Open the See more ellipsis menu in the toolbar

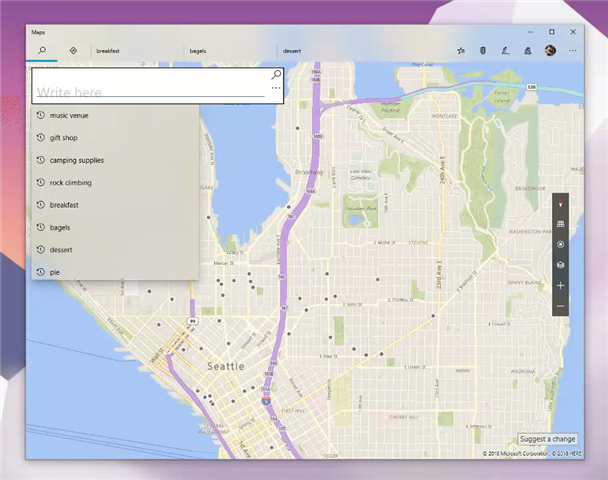pyautogui.click(x=573, y=50)
